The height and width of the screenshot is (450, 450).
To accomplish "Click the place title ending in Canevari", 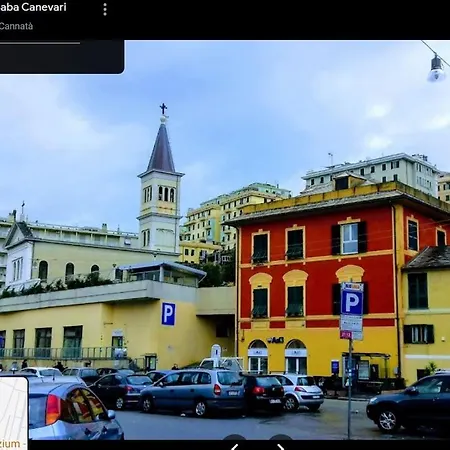I will (x=33, y=7).
